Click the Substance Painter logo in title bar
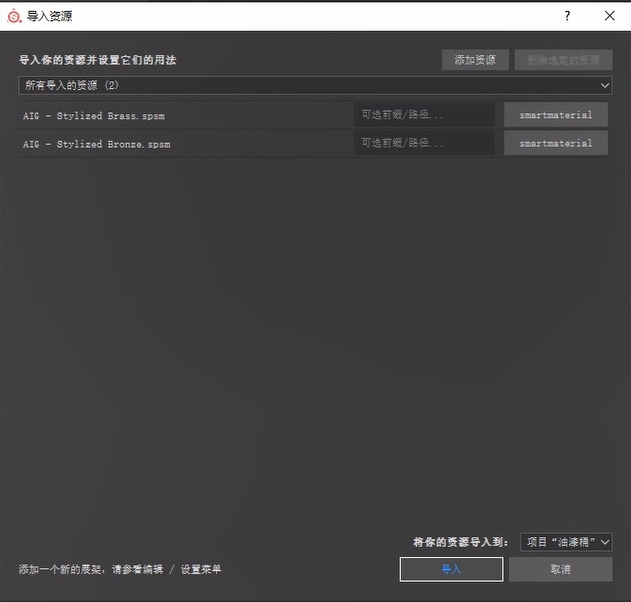The height and width of the screenshot is (602, 631). tap(14, 16)
